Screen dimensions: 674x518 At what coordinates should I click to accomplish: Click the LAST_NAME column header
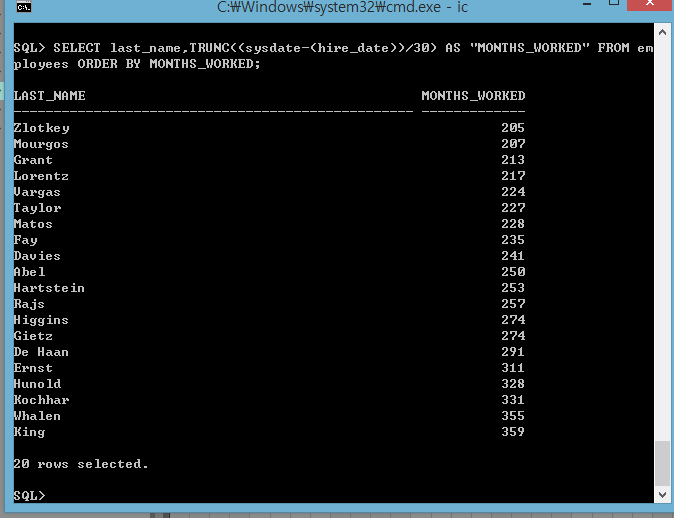coord(49,95)
